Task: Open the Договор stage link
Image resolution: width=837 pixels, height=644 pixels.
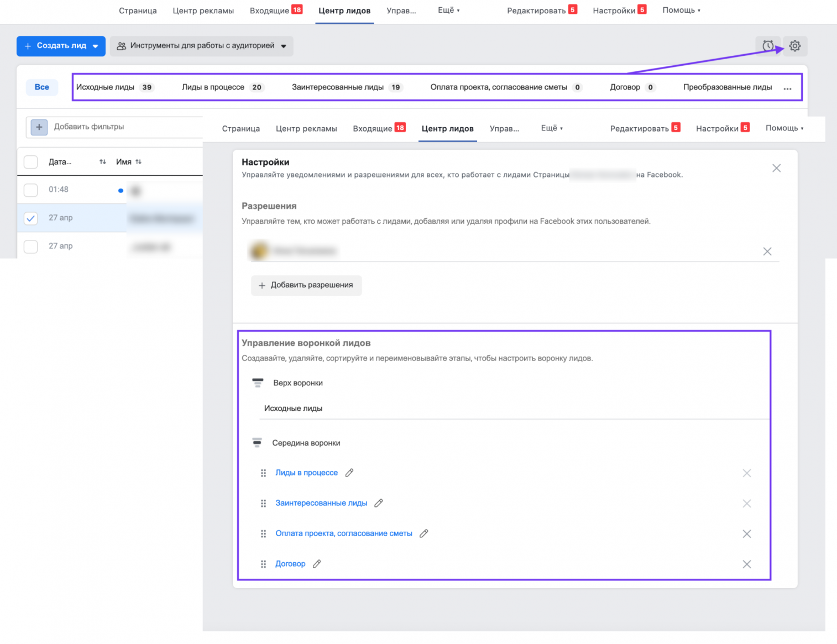Action: tap(290, 564)
